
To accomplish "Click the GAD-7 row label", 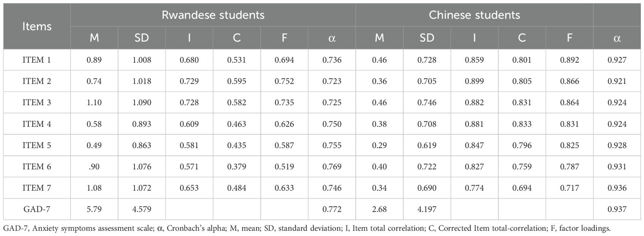I will click(37, 209).
